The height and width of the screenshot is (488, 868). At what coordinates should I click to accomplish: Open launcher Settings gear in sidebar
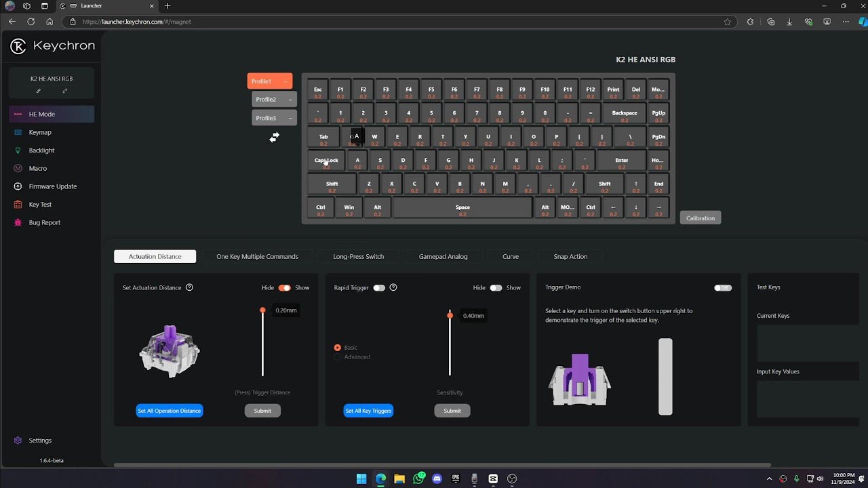point(18,441)
